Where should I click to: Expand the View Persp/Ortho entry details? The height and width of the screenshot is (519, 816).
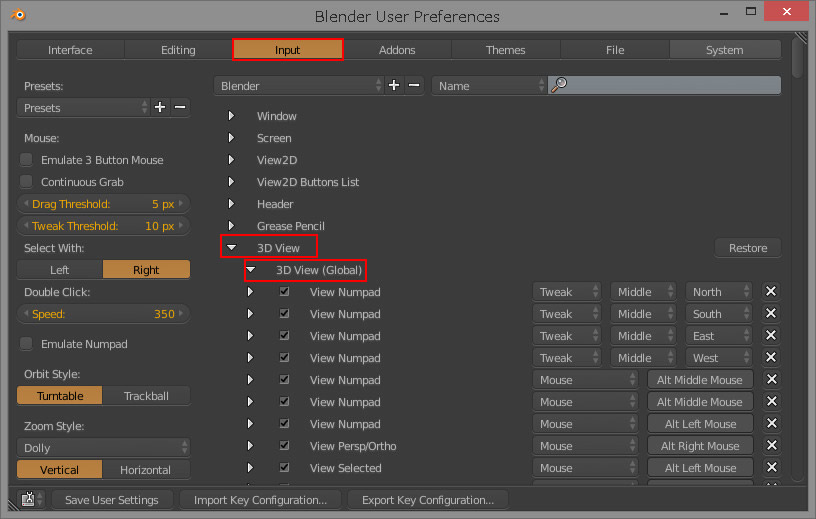[x=250, y=446]
